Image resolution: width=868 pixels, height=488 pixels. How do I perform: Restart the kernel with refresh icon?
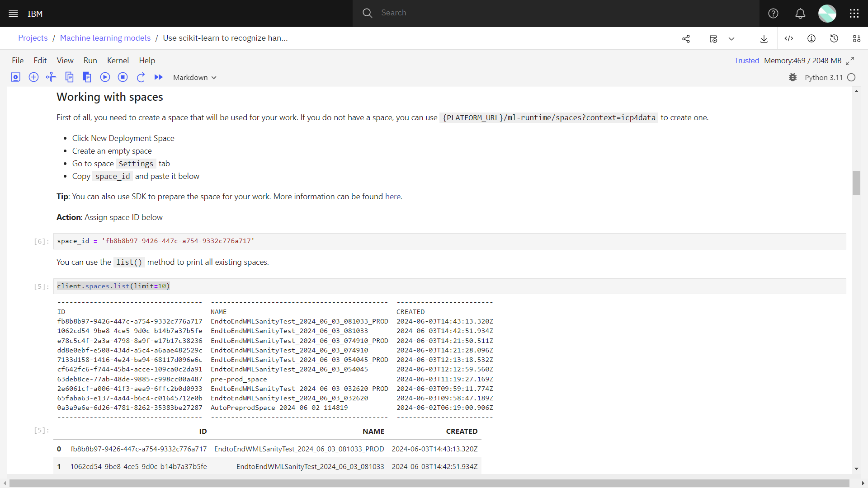click(x=141, y=77)
